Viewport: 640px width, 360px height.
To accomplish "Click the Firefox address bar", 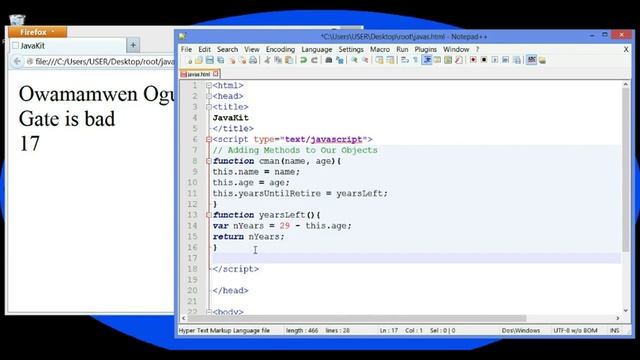I will pyautogui.click(x=100, y=62).
